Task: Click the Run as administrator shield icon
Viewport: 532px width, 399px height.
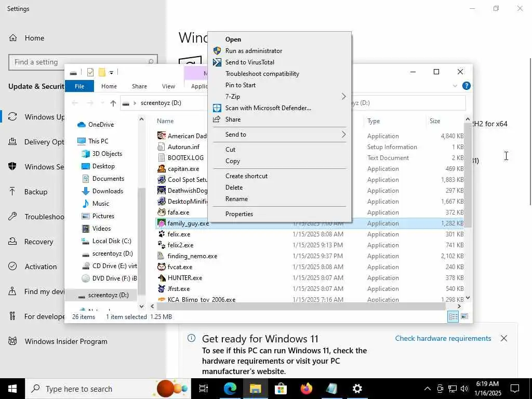Action: [x=217, y=51]
